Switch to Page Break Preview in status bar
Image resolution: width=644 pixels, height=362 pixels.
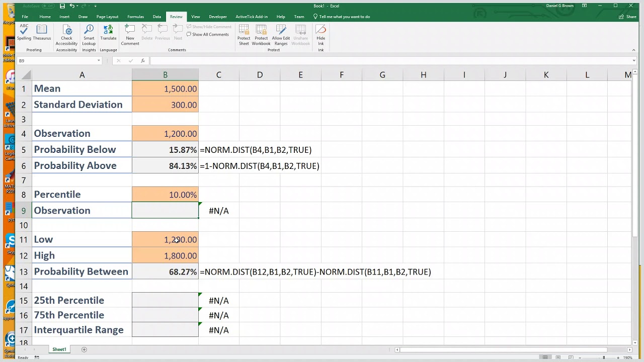(x=571, y=357)
